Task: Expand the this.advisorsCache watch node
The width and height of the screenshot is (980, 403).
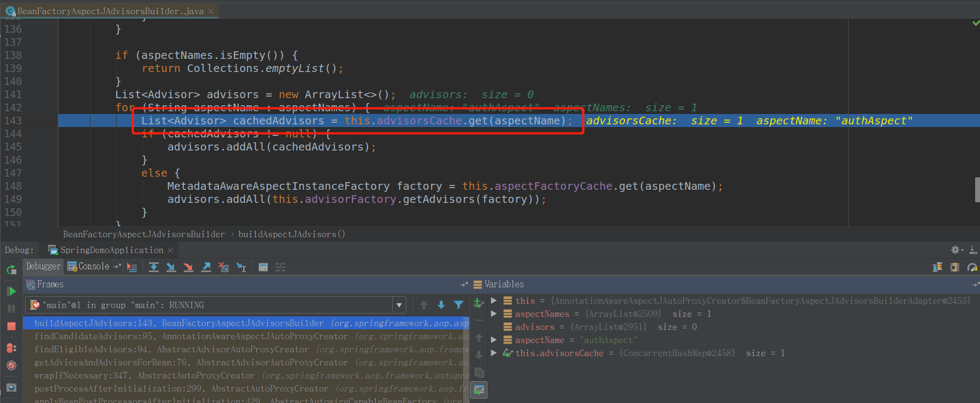Action: [x=494, y=353]
